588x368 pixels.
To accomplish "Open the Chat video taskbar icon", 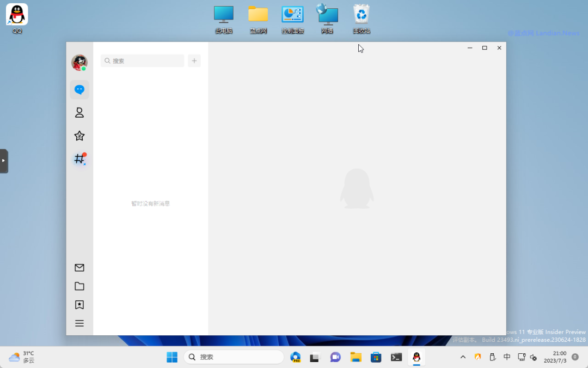I will pyautogui.click(x=335, y=357).
